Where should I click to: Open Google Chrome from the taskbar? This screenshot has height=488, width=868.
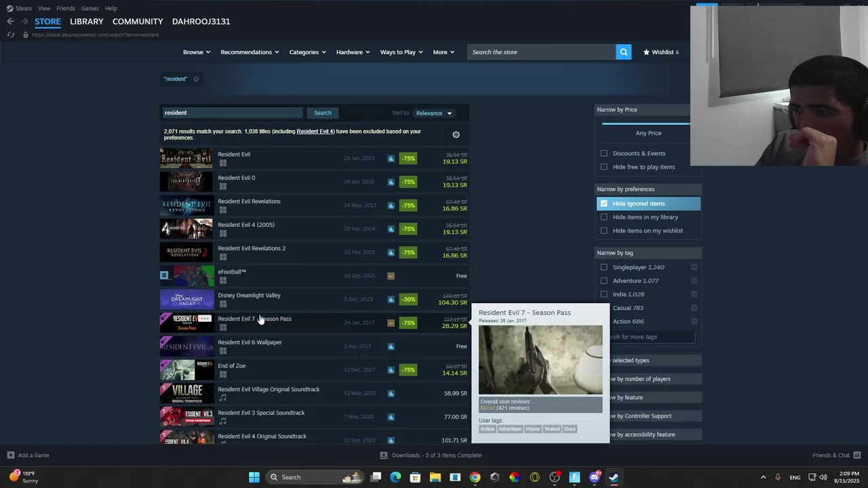click(x=475, y=477)
